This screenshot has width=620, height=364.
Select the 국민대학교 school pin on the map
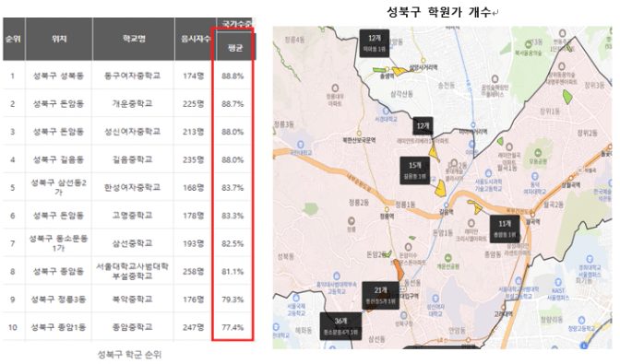point(301,144)
